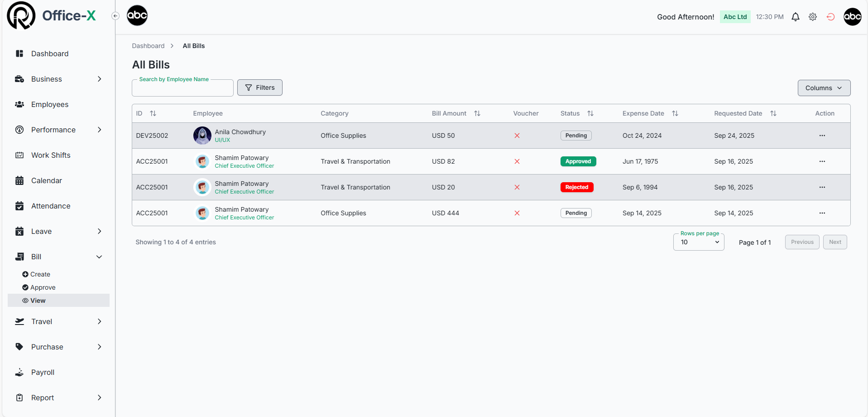
Task: Sort by Status column arrows
Action: (590, 113)
